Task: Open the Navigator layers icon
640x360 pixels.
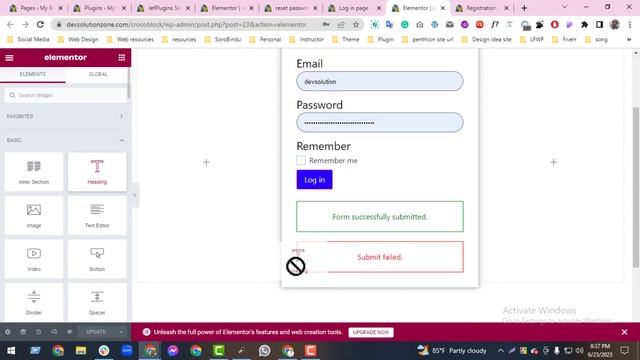Action: click(x=23, y=332)
